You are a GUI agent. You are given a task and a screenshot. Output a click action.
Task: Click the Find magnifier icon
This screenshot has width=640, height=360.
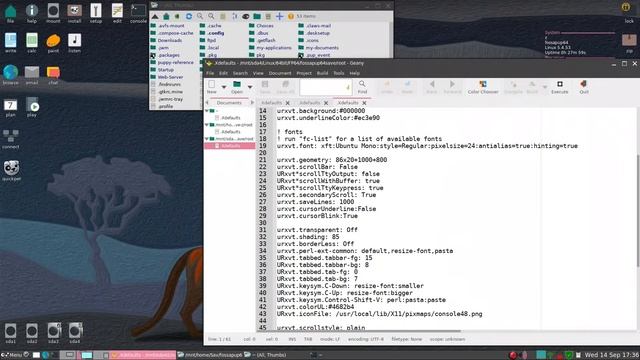tap(362, 84)
